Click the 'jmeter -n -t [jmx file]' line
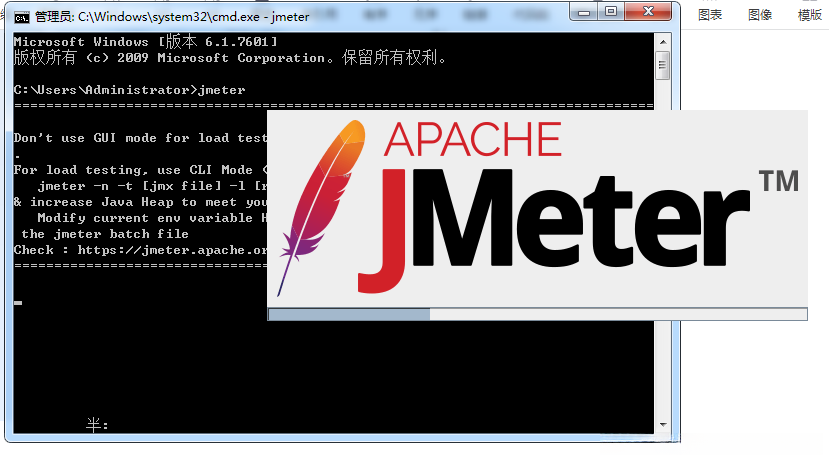 click(x=152, y=186)
